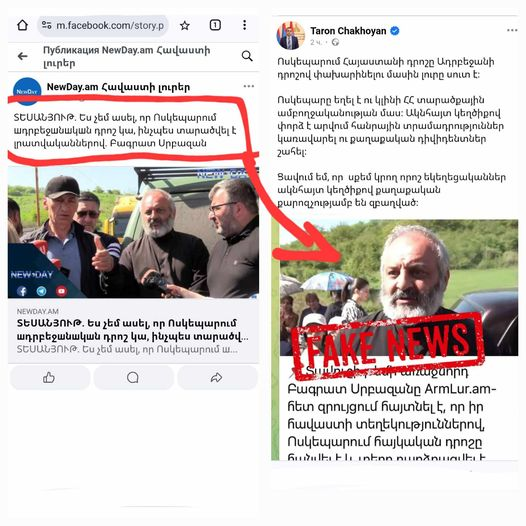Viewport: 526px width, 526px height.
Task: Open Taron Chakhoyan profile name
Action: (x=348, y=31)
